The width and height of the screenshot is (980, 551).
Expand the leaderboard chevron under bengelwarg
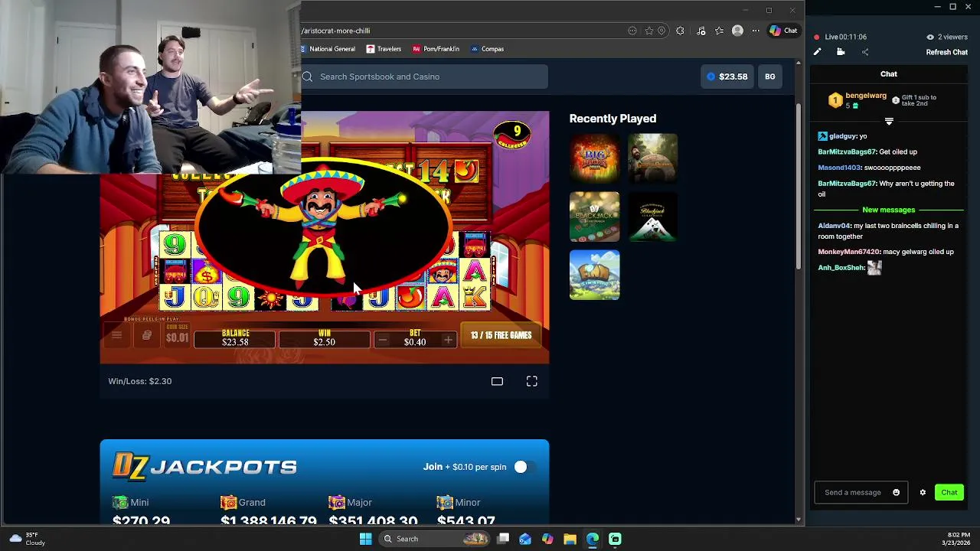tap(889, 121)
